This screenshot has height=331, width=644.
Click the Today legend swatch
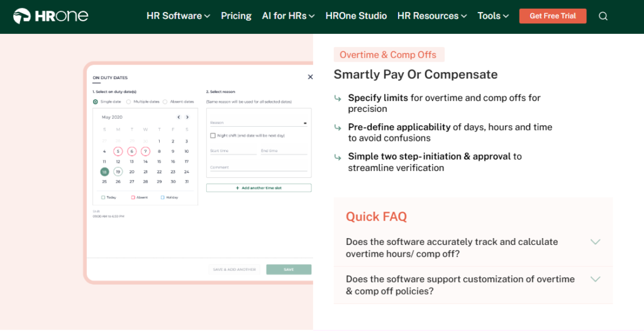click(x=103, y=197)
